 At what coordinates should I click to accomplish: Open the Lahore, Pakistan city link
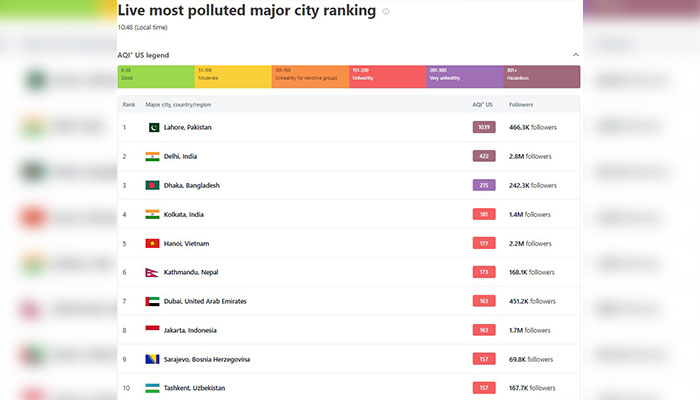coord(188,128)
